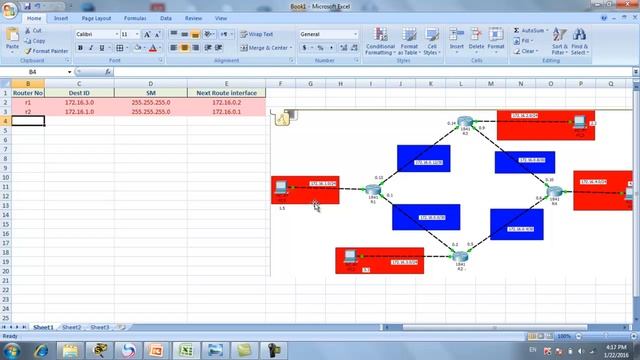Expand Merge & Center dropdown arrow
This screenshot has width=640, height=360.
click(291, 48)
